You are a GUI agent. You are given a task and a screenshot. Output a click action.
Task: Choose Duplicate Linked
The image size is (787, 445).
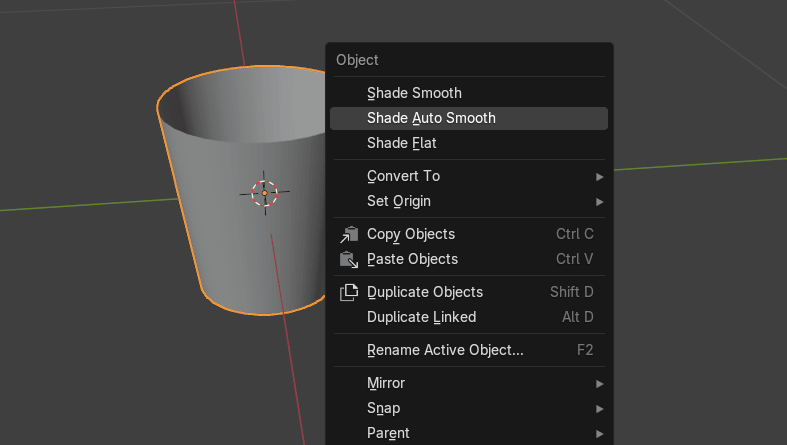(421, 317)
